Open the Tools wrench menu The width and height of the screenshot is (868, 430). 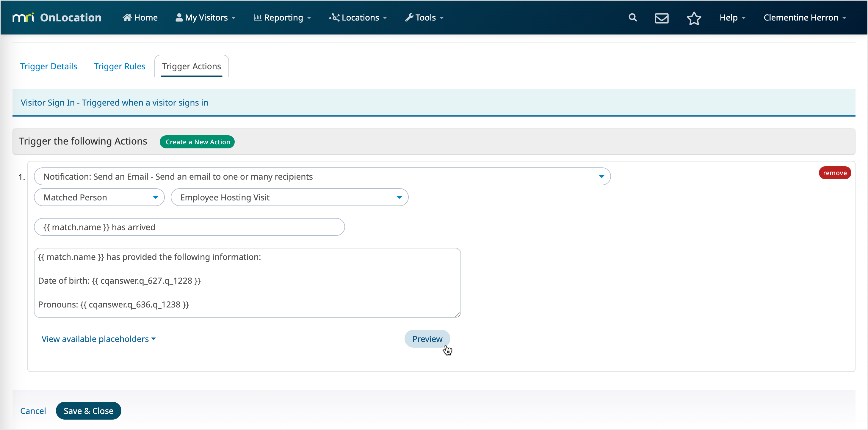pos(424,18)
